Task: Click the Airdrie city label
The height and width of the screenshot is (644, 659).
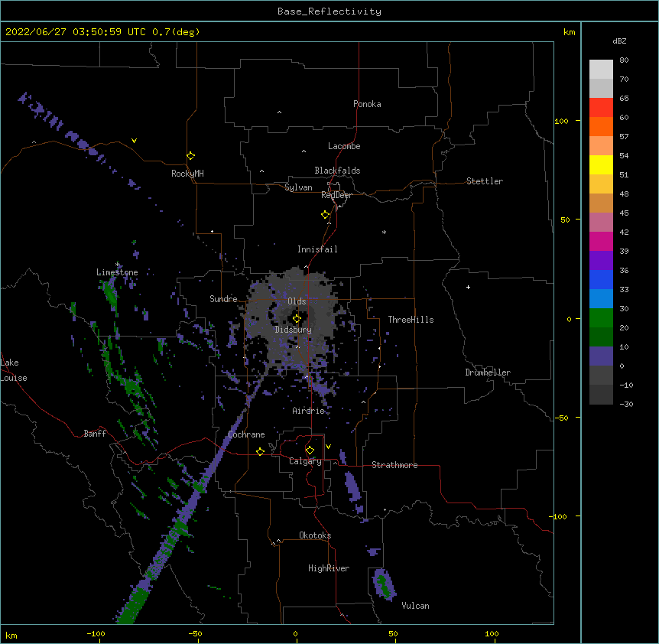Action: click(309, 411)
